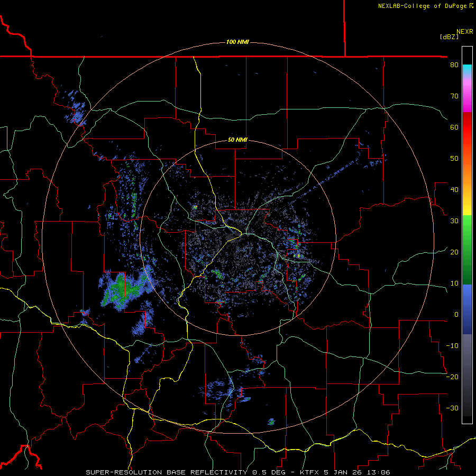Click the 0 value on the dBZ scale
The image size is (476, 476).
(456, 315)
